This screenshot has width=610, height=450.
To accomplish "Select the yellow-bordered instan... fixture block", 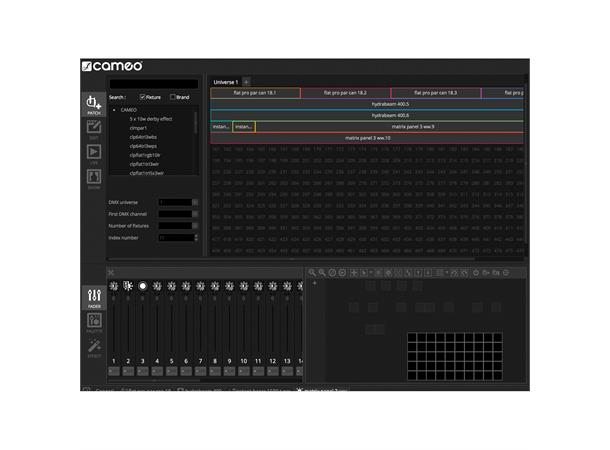I will coord(244,127).
